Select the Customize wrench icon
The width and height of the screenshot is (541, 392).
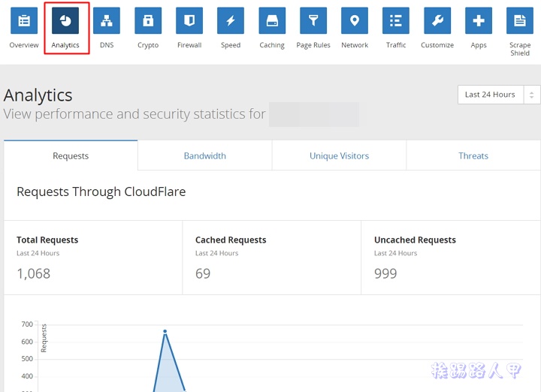pos(437,21)
